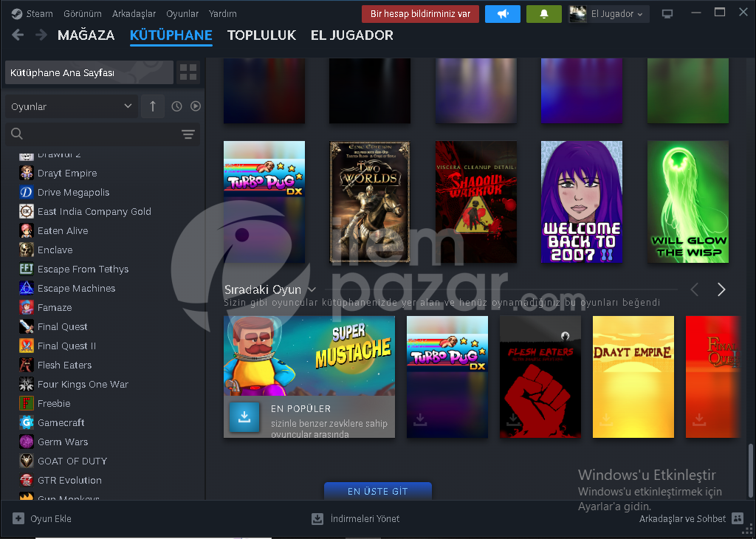Go forward with the right arrow
Viewport: 756px width, 539px height.
pyautogui.click(x=41, y=35)
